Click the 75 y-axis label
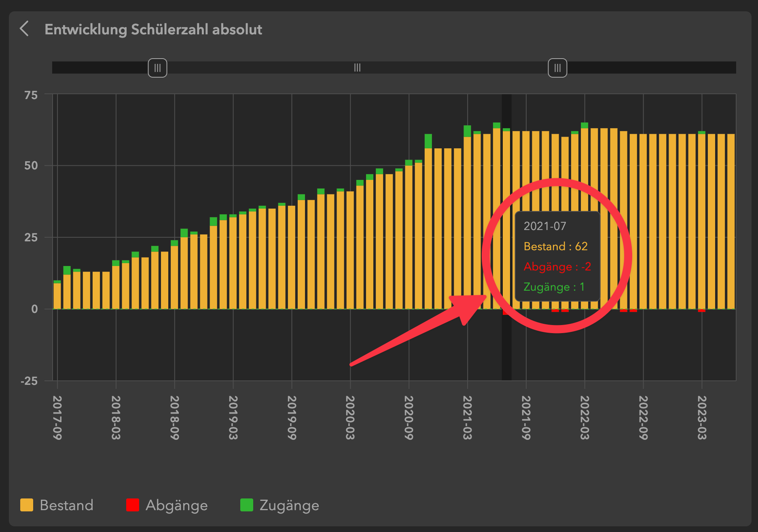758x532 pixels. click(x=31, y=95)
